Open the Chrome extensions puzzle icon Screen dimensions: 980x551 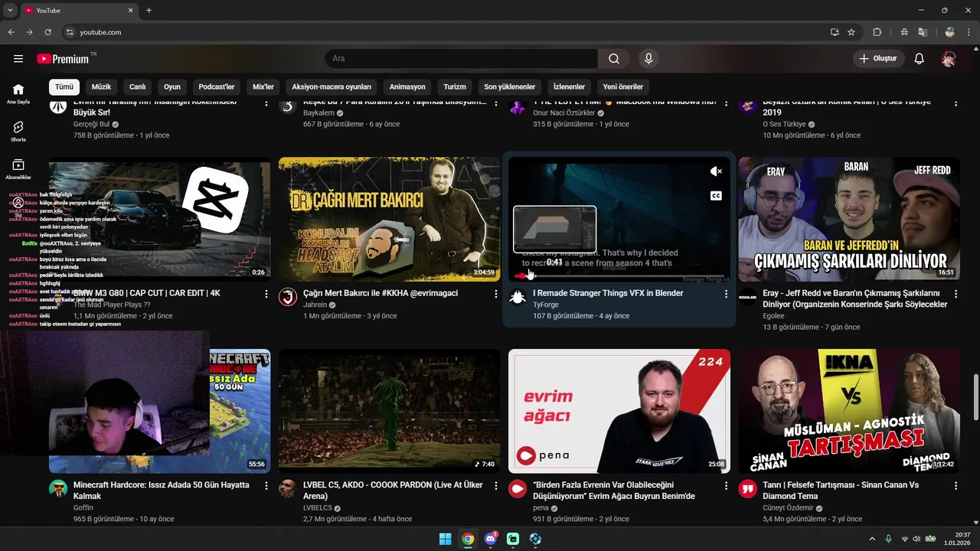[x=877, y=32]
